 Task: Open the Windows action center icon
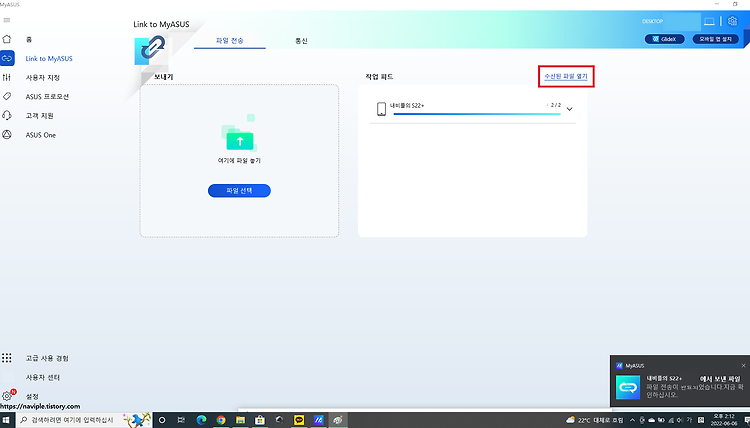coord(747,420)
